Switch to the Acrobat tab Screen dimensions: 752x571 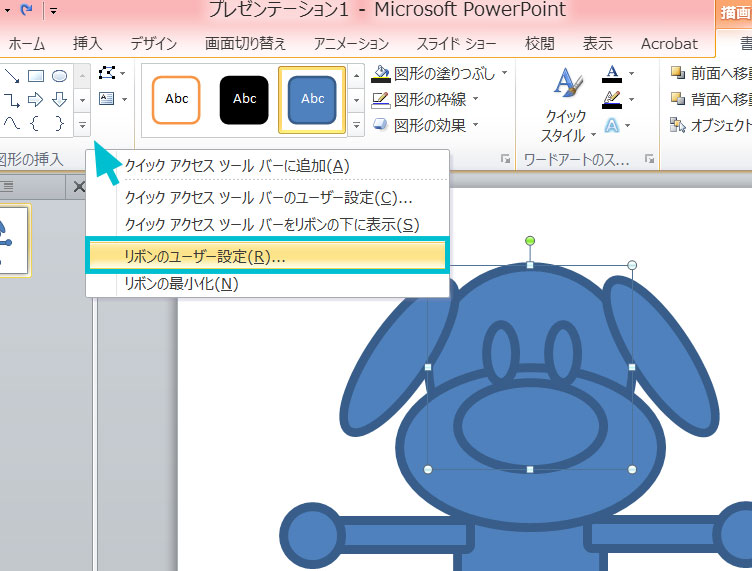coord(669,44)
